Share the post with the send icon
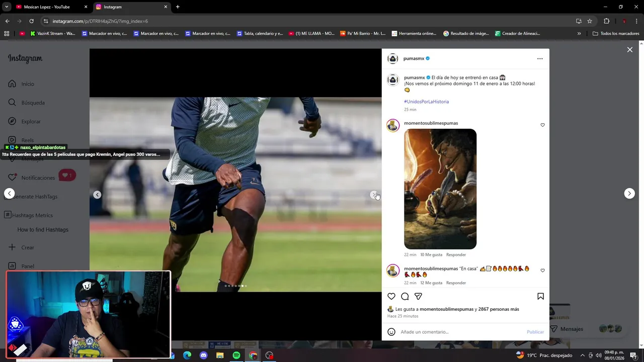Viewport: 644px width, 362px height. pyautogui.click(x=418, y=296)
